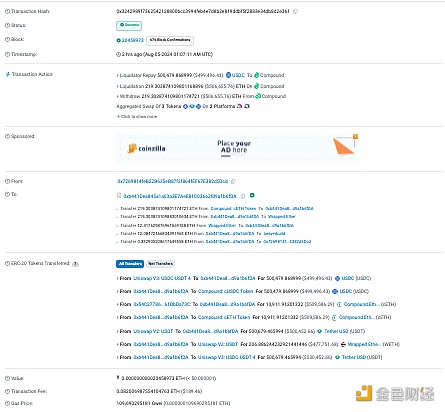This screenshot has height=412, width=445.
Task: Select the All Transfers tab
Action: pyautogui.click(x=130, y=264)
